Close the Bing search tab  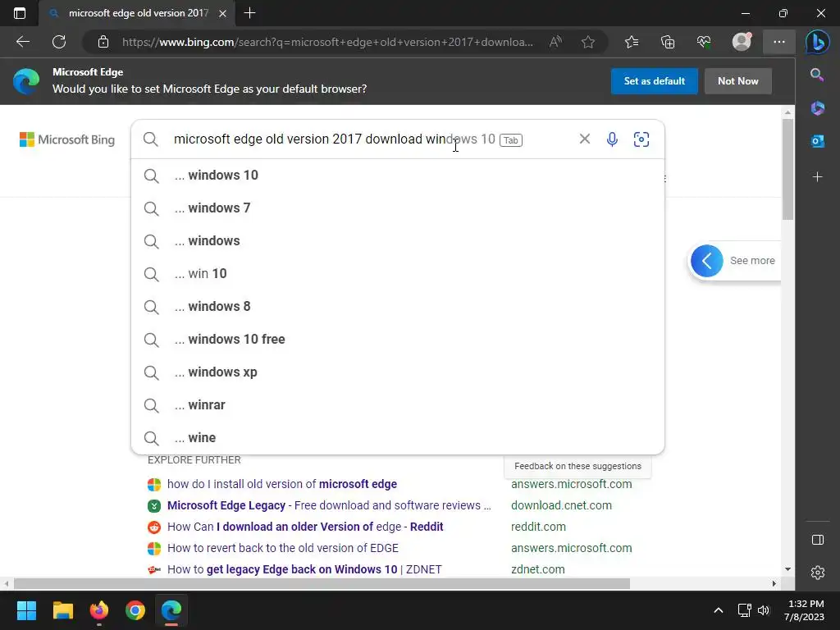click(x=223, y=13)
